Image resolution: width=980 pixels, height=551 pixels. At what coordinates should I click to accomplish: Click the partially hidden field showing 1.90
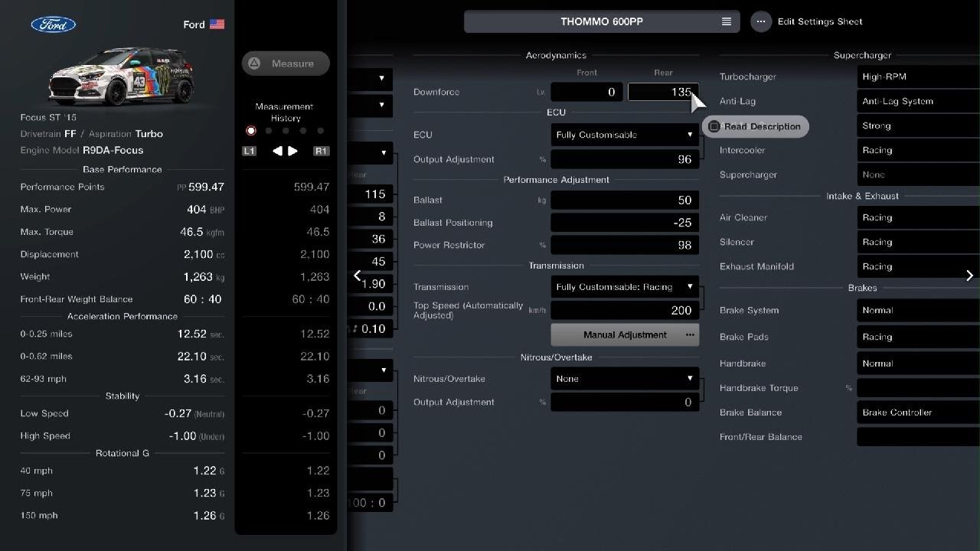tap(371, 284)
